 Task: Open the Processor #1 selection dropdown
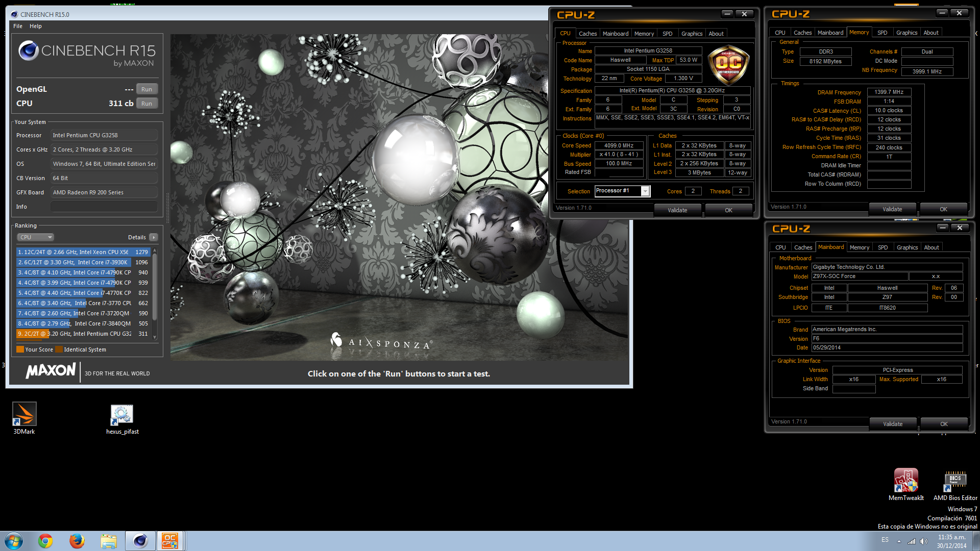(x=645, y=191)
